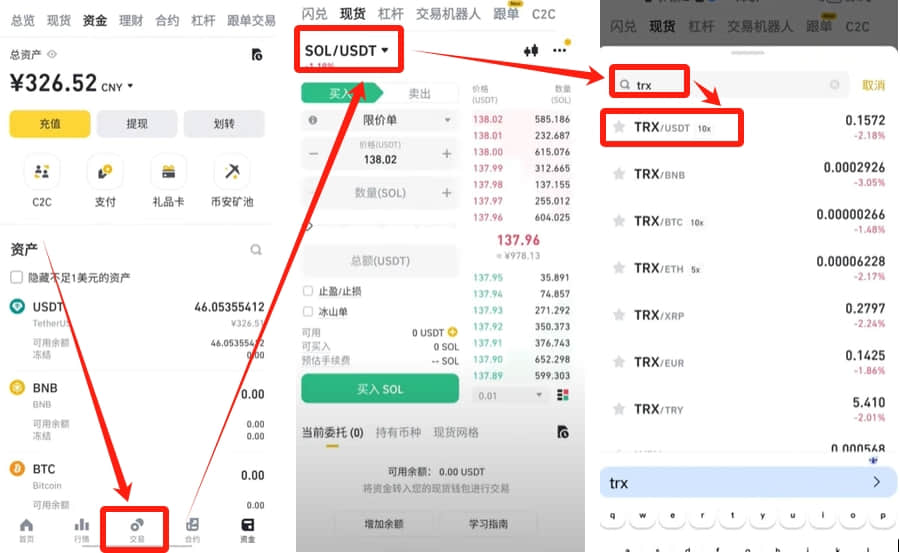
Task: Check the 冰山单 iceberg order option
Action: (x=308, y=312)
